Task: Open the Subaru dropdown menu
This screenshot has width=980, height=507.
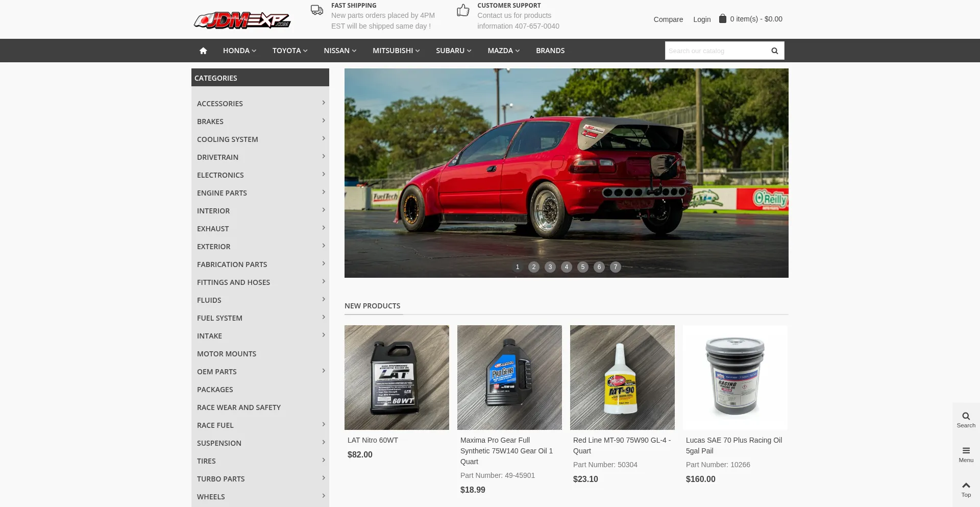Action: (453, 51)
